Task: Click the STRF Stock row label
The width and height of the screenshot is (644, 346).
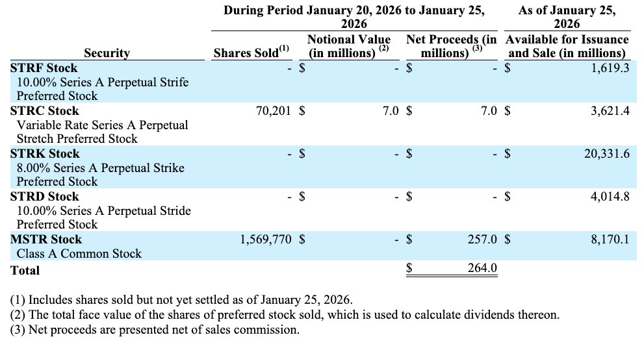Action: click(44, 68)
